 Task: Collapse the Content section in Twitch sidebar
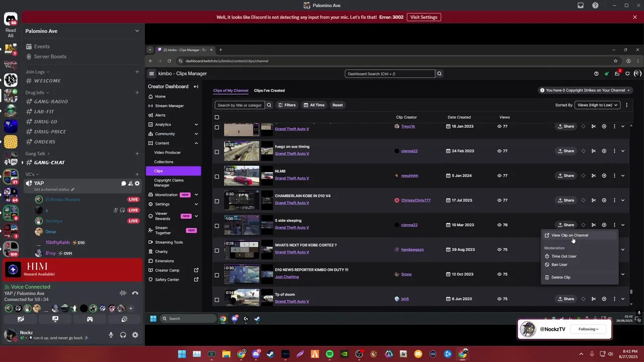pyautogui.click(x=196, y=143)
